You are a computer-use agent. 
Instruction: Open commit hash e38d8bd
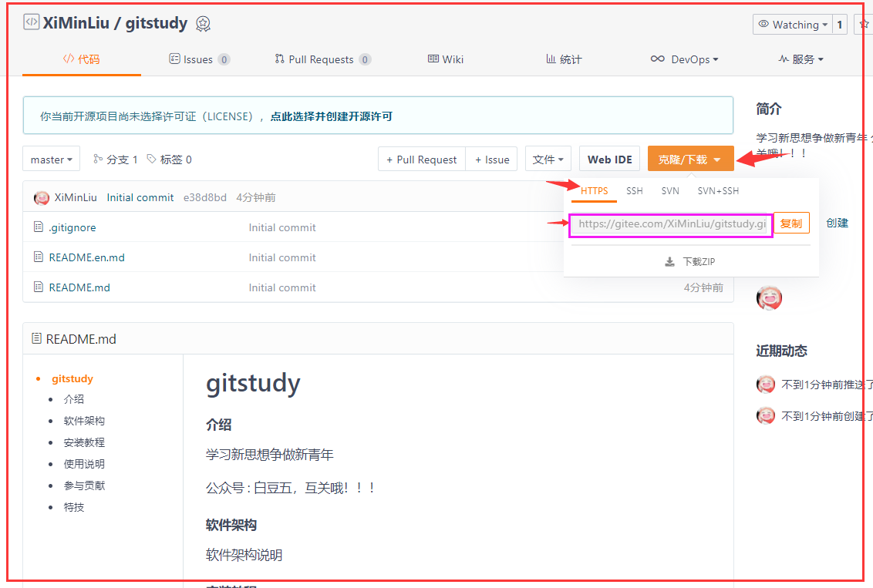click(205, 197)
